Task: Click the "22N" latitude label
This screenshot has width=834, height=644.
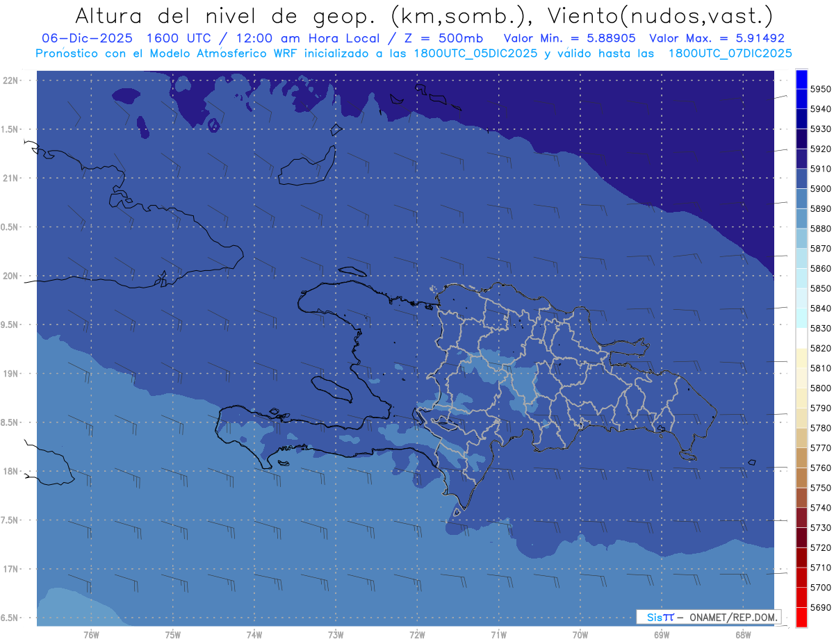Action: coord(10,81)
